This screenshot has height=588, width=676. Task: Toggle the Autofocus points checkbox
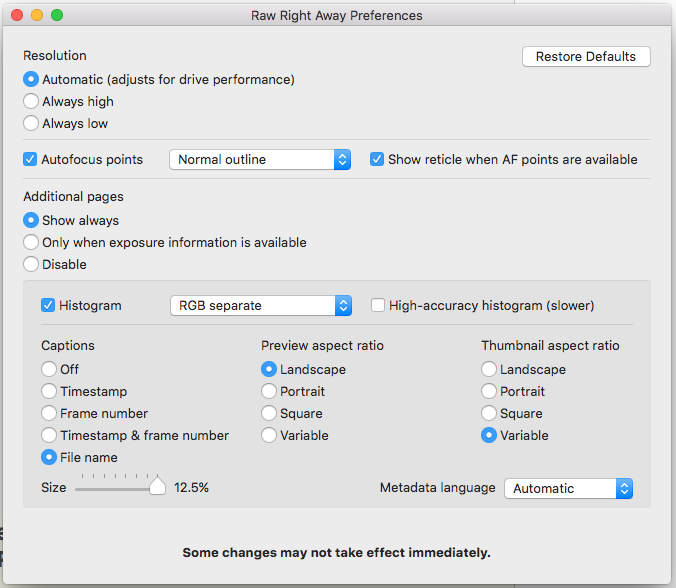coord(30,159)
